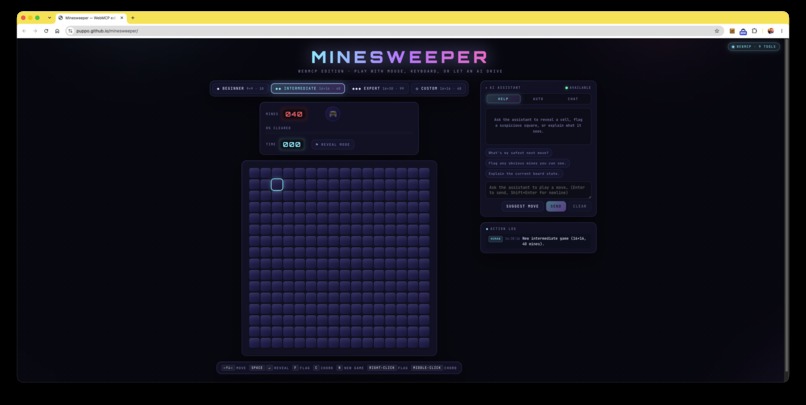Open the browser home page
The image size is (806, 405).
(57, 31)
